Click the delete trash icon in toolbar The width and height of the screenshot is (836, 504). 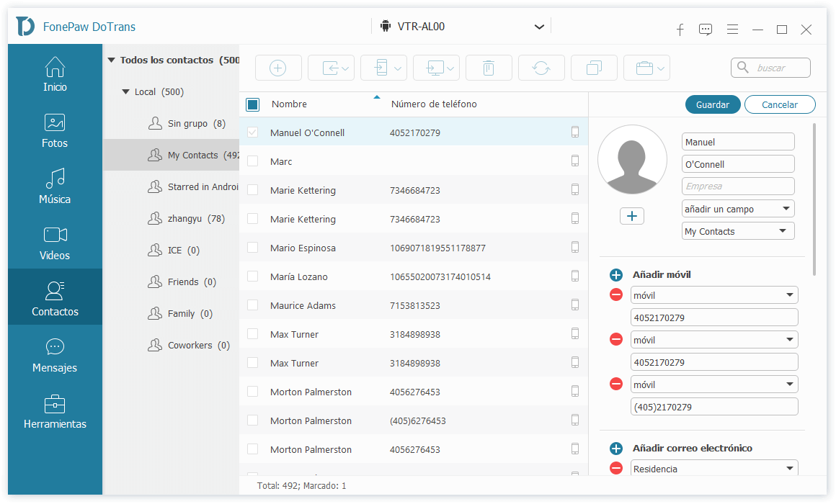click(489, 68)
